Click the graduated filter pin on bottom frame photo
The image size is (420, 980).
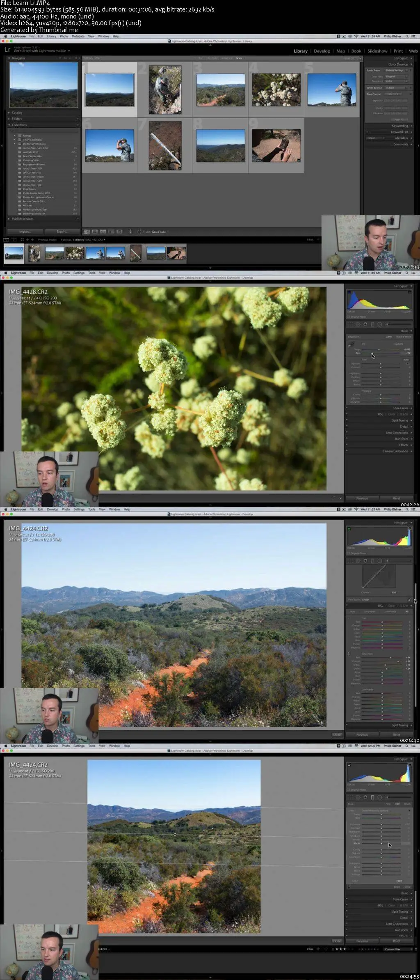tap(175, 834)
